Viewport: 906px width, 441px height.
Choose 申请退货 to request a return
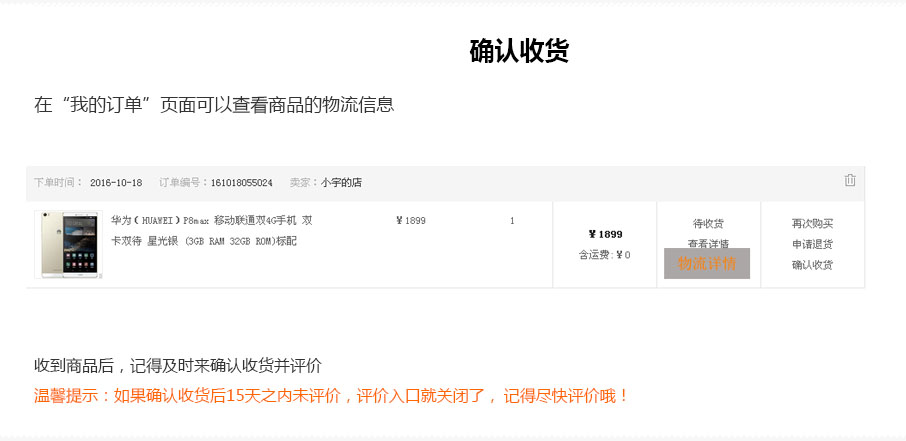pyautogui.click(x=812, y=244)
